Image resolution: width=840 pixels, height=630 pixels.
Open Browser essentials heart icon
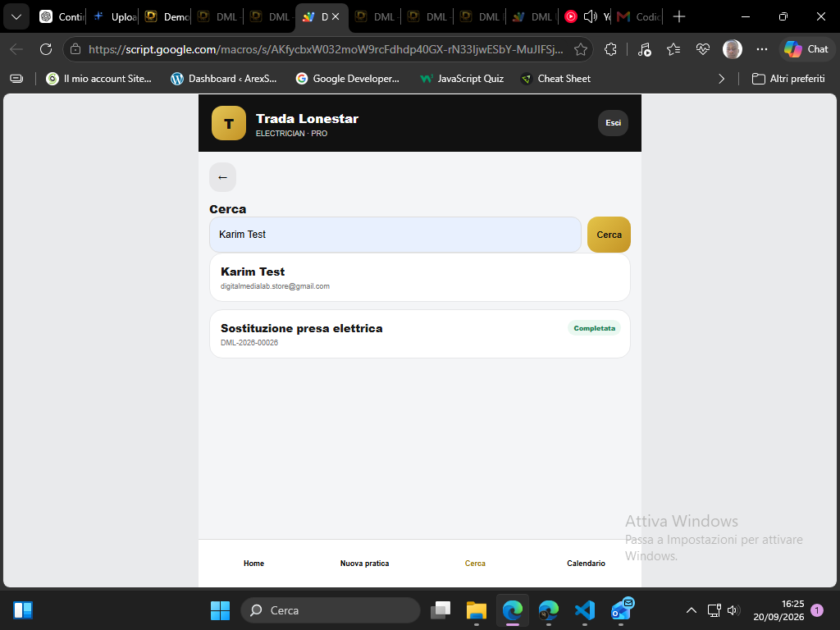(703, 49)
